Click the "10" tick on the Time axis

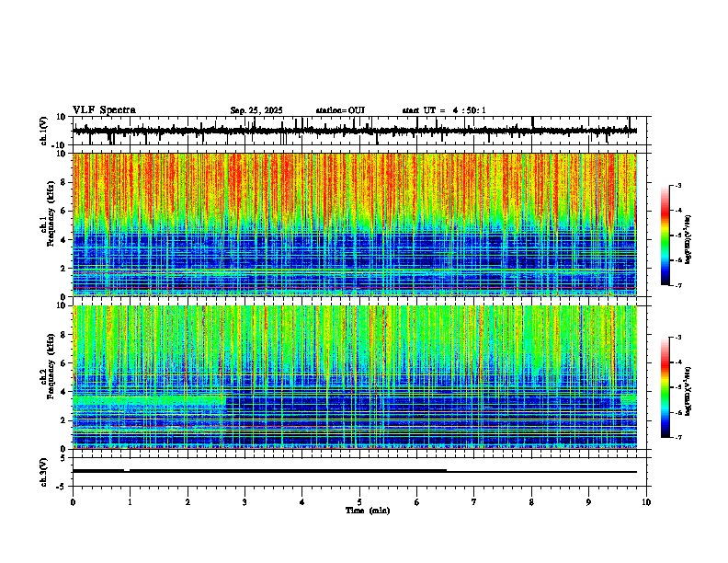pyautogui.click(x=646, y=502)
